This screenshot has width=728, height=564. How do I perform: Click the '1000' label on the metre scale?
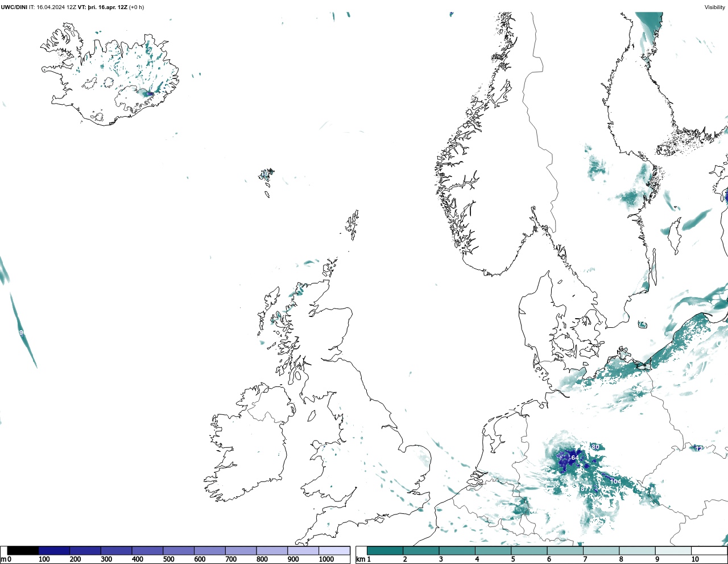(x=326, y=559)
